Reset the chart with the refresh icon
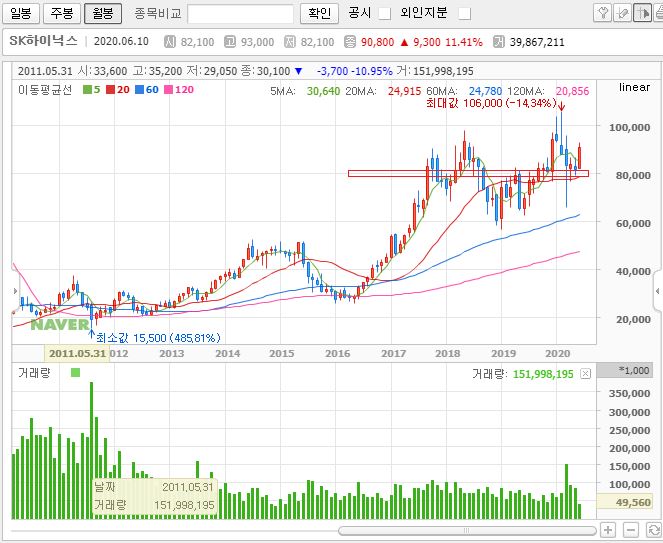The image size is (663, 543). click(x=654, y=529)
